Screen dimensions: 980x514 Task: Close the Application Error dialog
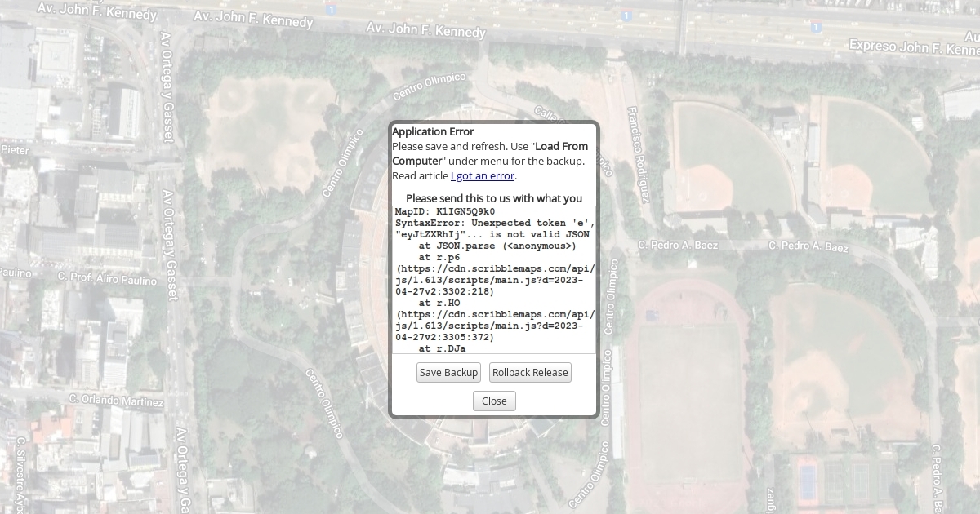pyautogui.click(x=494, y=401)
